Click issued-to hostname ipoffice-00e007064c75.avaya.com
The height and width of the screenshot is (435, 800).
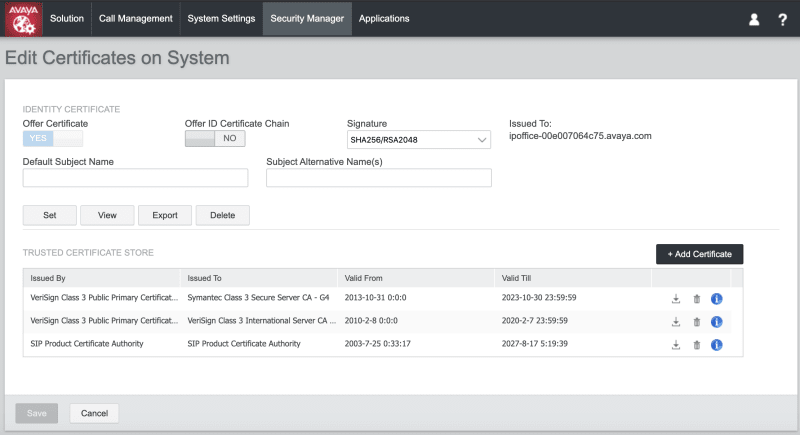(580, 136)
